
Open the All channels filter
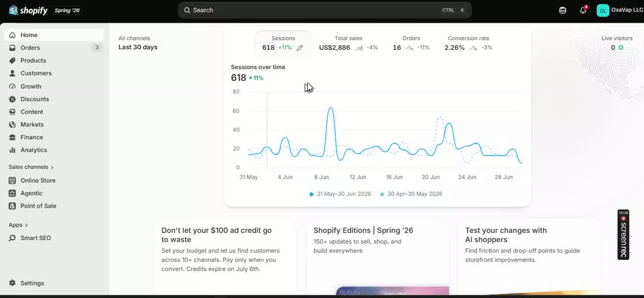click(x=134, y=38)
